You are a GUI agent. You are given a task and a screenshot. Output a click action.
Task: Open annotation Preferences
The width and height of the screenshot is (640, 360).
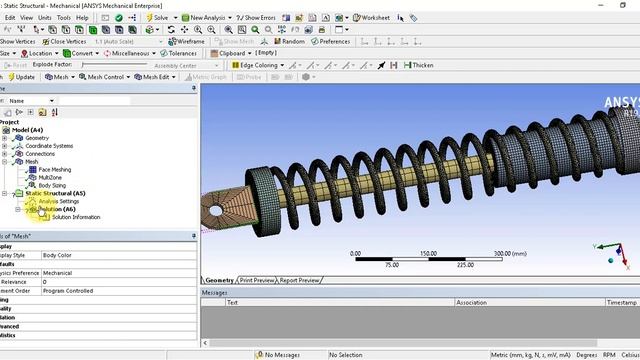(331, 41)
